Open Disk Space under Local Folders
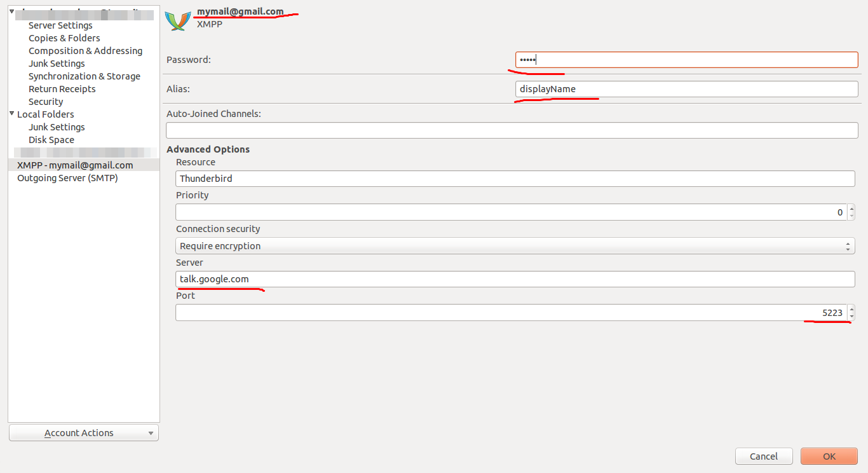 point(51,140)
